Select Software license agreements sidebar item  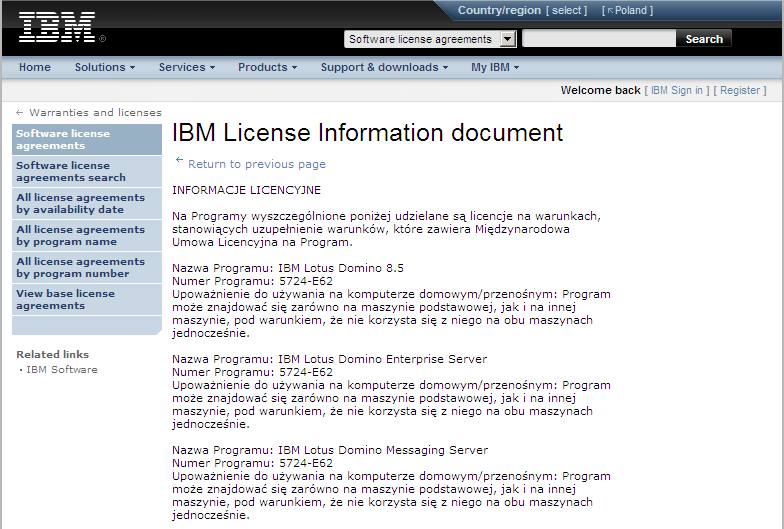tap(87, 140)
